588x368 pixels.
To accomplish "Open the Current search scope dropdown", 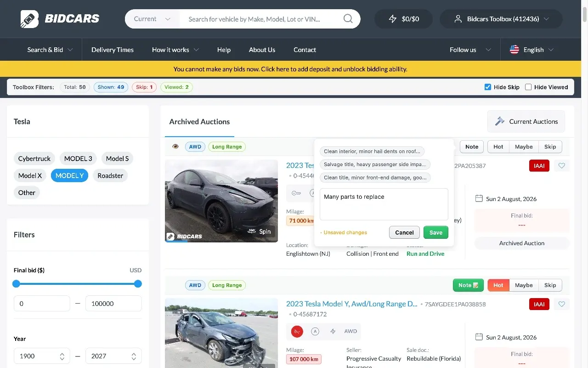I will 152,19.
